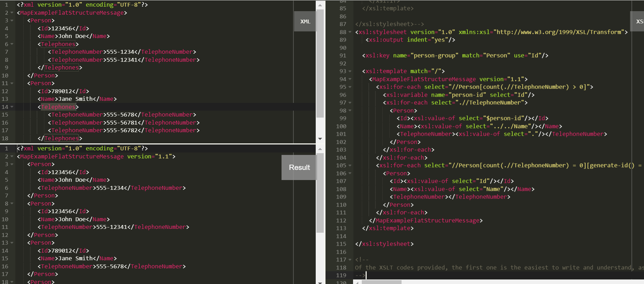This screenshot has width=644, height=284.
Task: Click the XML pane scroll-up arrow
Action: tap(320, 5)
